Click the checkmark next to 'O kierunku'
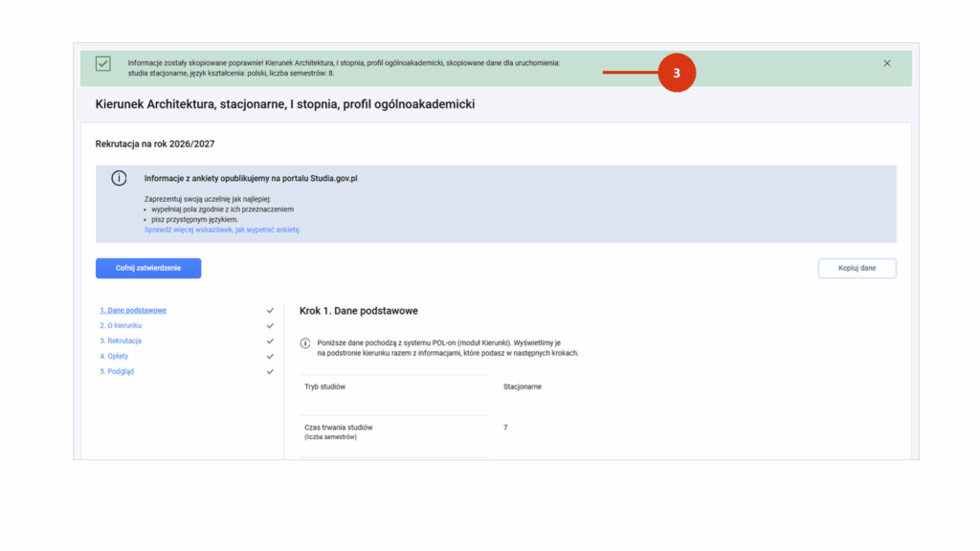Viewport: 980px width, 551px height. click(270, 326)
